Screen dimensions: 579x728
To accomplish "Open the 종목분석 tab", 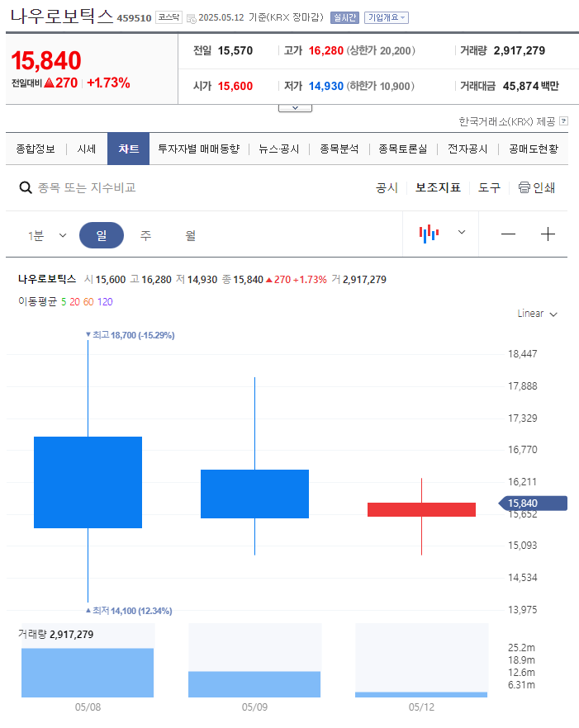I will coord(339,149).
